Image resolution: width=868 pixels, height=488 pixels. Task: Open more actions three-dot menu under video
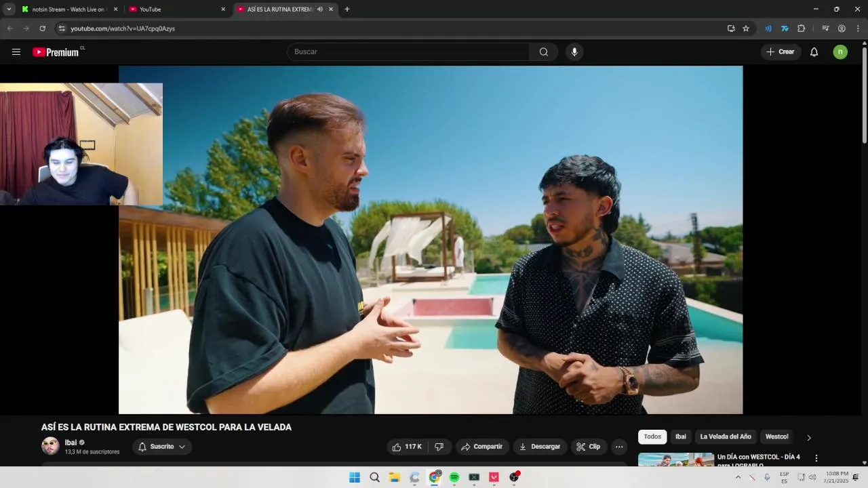(619, 447)
